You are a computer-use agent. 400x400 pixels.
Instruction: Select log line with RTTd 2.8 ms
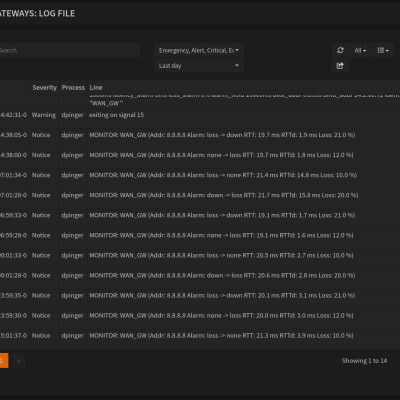222,275
